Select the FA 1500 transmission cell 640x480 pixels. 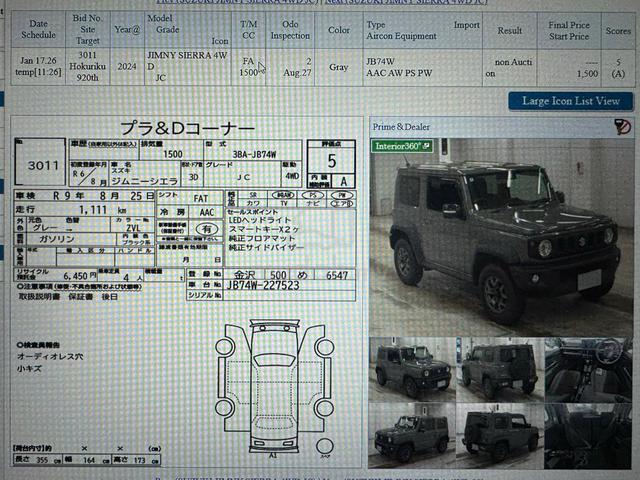point(249,67)
